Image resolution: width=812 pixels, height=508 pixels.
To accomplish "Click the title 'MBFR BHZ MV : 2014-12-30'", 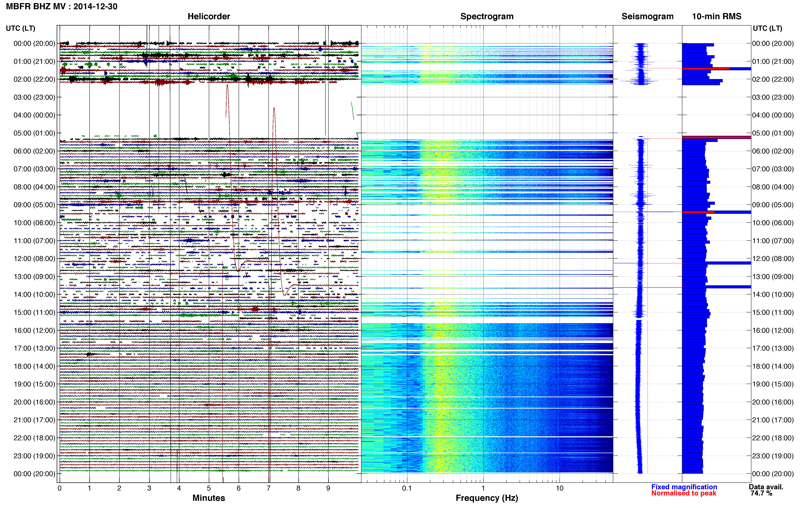I will (62, 6).
